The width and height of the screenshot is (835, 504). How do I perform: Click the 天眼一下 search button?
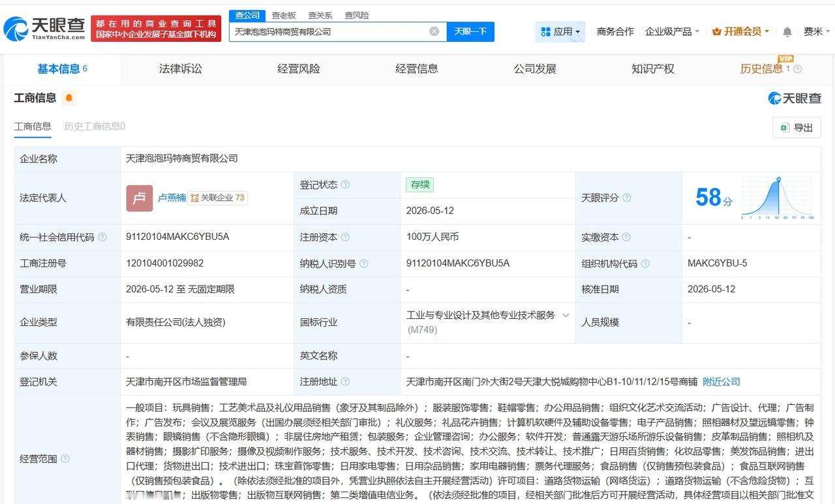coord(470,31)
